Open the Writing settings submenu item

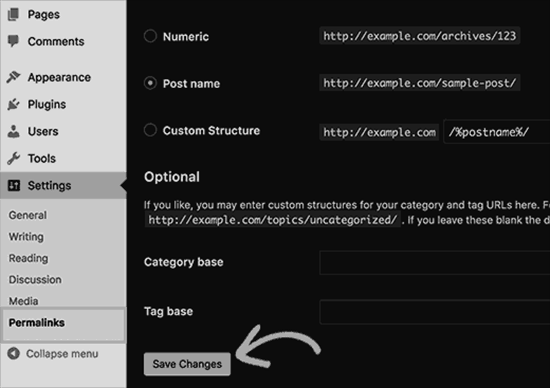click(26, 236)
